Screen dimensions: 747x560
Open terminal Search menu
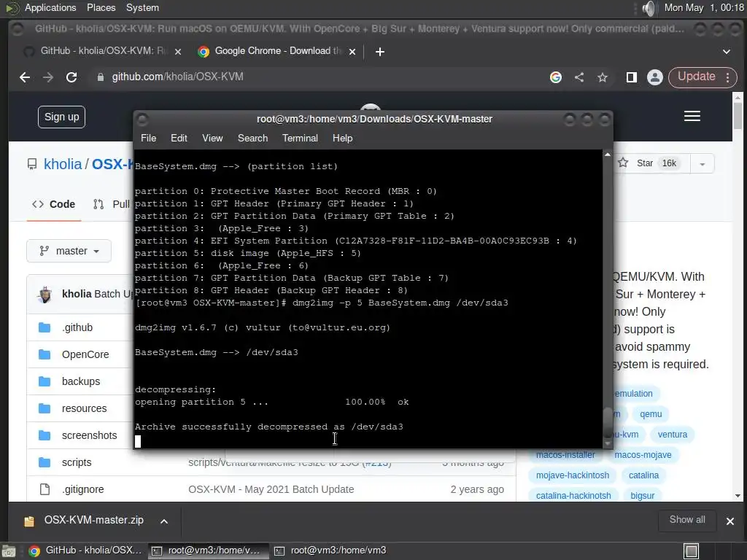pos(252,138)
